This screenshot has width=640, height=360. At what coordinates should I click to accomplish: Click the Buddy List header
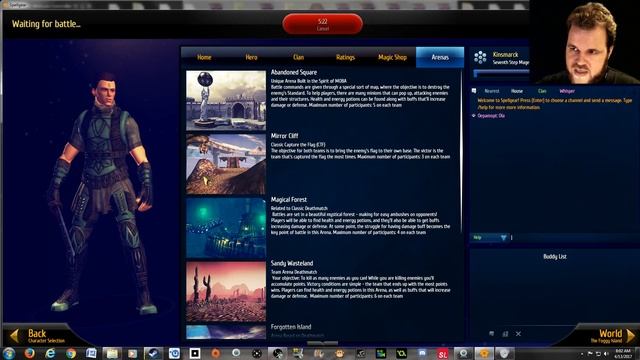pyautogui.click(x=555, y=256)
